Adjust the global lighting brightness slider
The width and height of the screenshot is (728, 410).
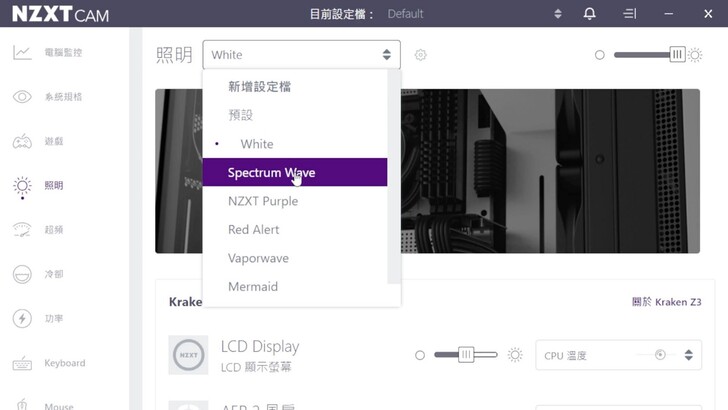650,55
